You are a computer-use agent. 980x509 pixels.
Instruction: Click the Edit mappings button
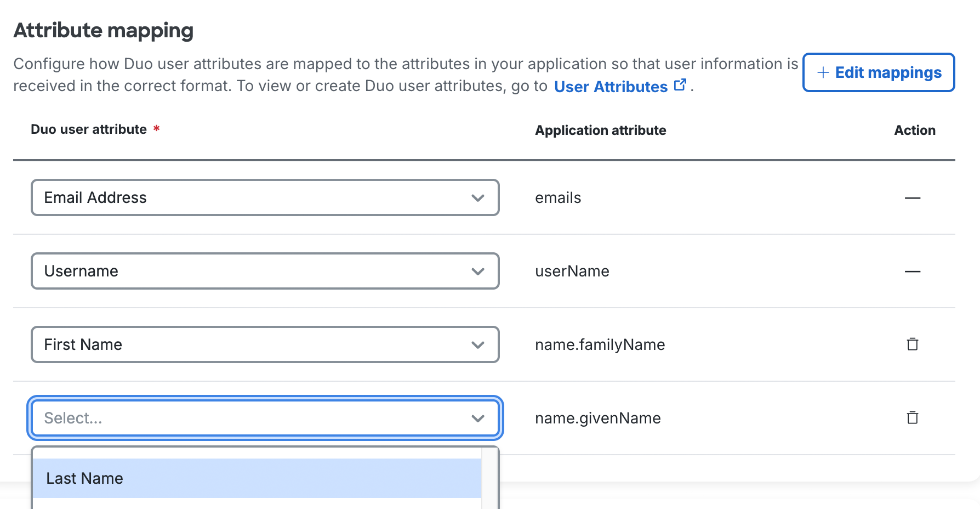(x=878, y=72)
